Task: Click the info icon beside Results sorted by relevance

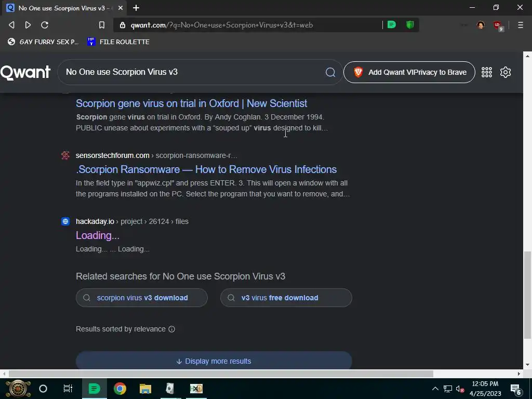Action: pyautogui.click(x=171, y=329)
